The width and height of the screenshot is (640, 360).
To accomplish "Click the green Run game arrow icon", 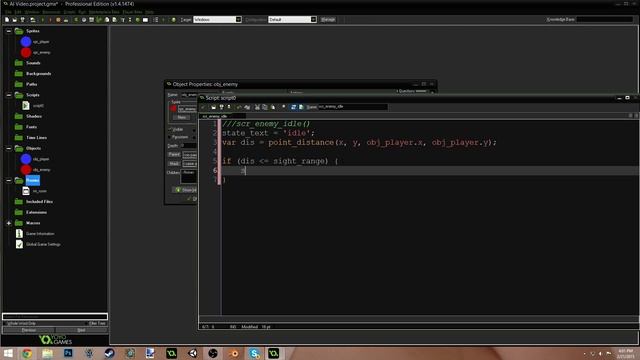I will coord(42,20).
